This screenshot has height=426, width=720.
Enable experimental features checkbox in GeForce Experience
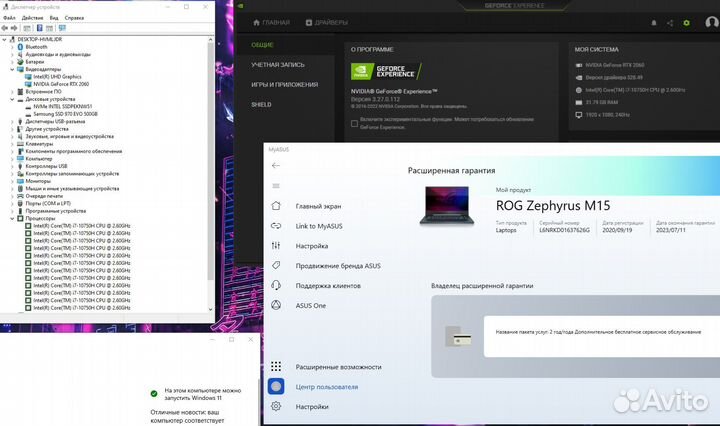pos(354,123)
